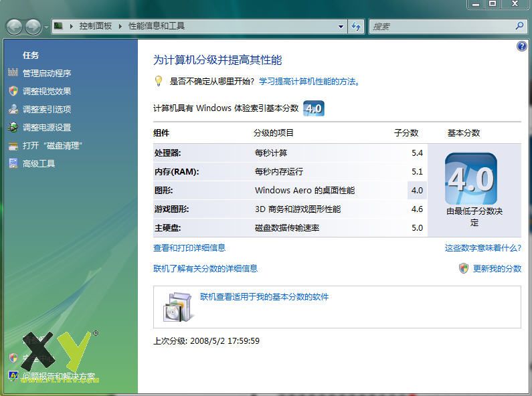
Task: Click the icon beside 高级工具
Action: (13, 163)
